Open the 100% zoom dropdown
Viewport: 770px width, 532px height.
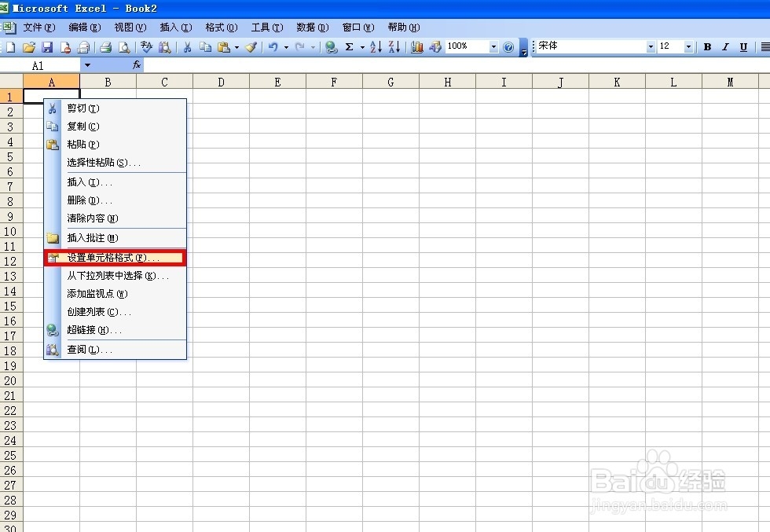point(494,47)
